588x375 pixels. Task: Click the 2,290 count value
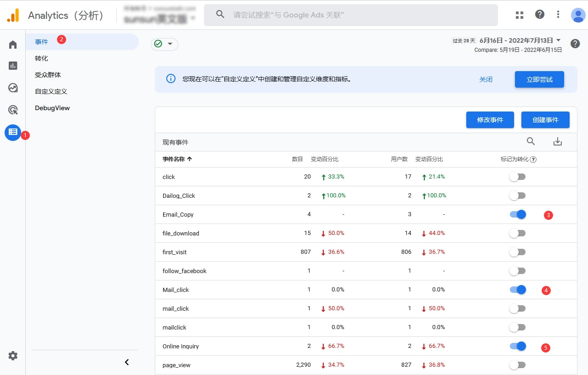(303, 365)
